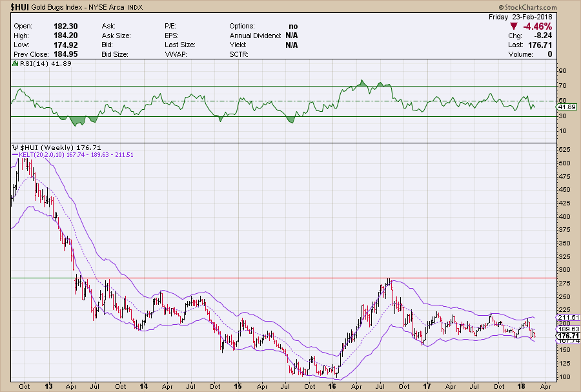Click the 211.51 upper Keltner price tag
Viewport: 581px width, 392px height.
(568, 318)
